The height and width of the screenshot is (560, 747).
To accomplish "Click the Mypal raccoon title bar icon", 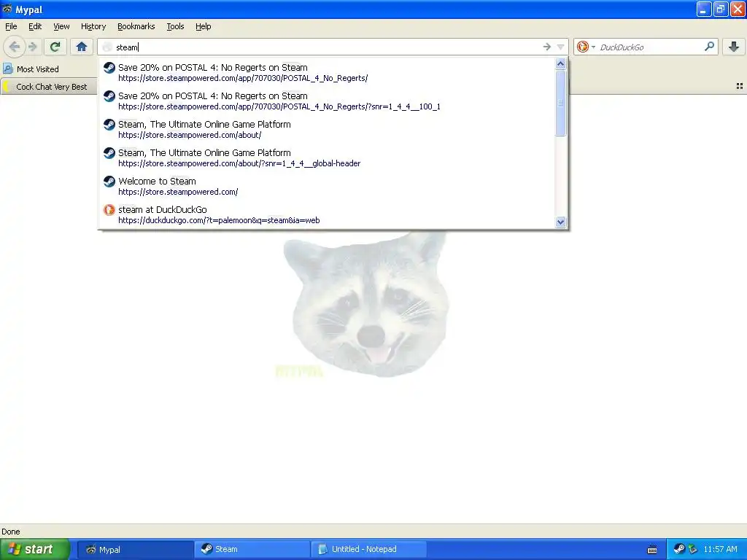I will [7, 9].
